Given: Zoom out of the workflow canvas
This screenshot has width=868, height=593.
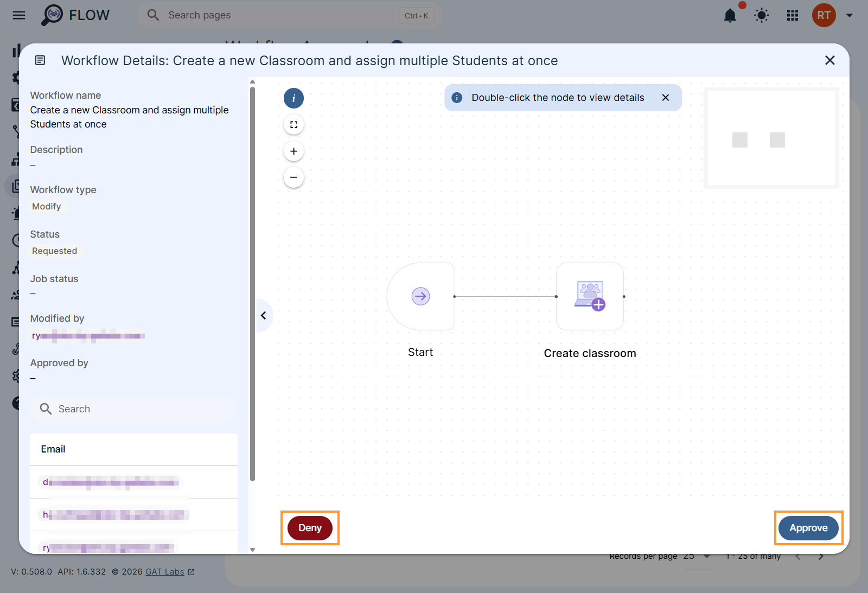Looking at the screenshot, I should point(293,177).
